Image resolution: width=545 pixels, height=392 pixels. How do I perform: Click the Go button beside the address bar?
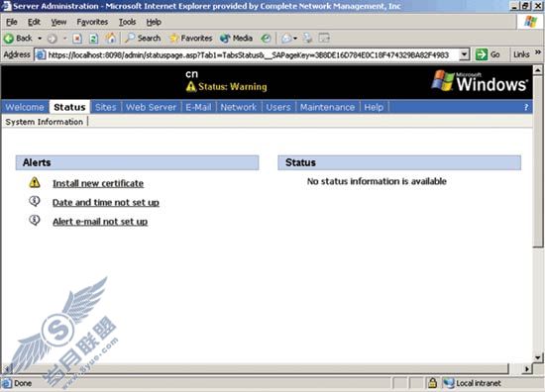[x=488, y=54]
